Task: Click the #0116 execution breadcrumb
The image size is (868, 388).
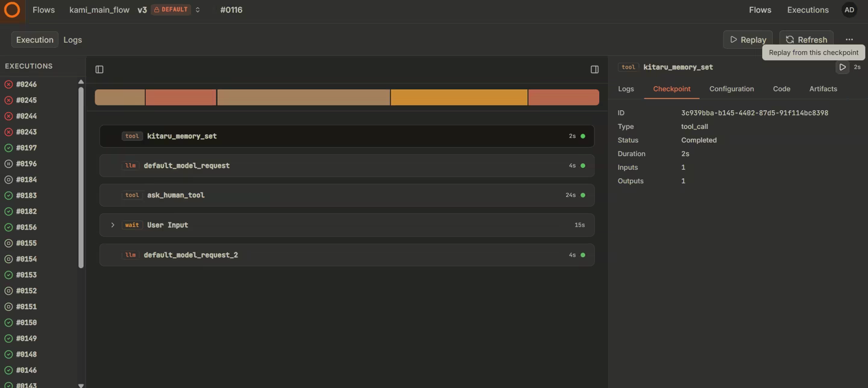Action: click(231, 10)
